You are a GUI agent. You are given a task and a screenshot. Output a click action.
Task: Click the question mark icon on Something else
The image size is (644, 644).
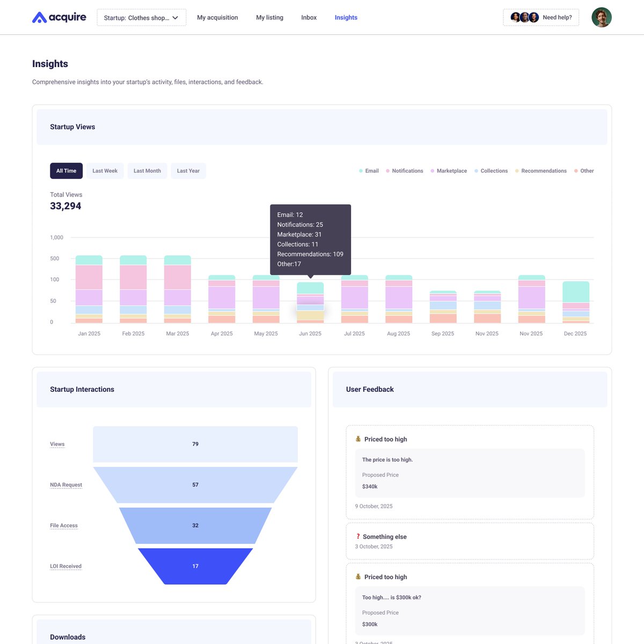click(x=358, y=537)
